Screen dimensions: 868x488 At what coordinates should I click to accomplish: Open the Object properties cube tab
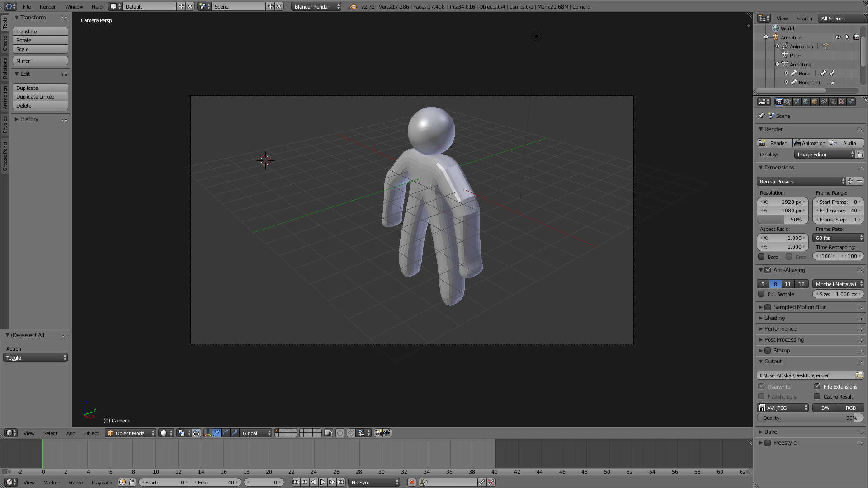point(815,102)
